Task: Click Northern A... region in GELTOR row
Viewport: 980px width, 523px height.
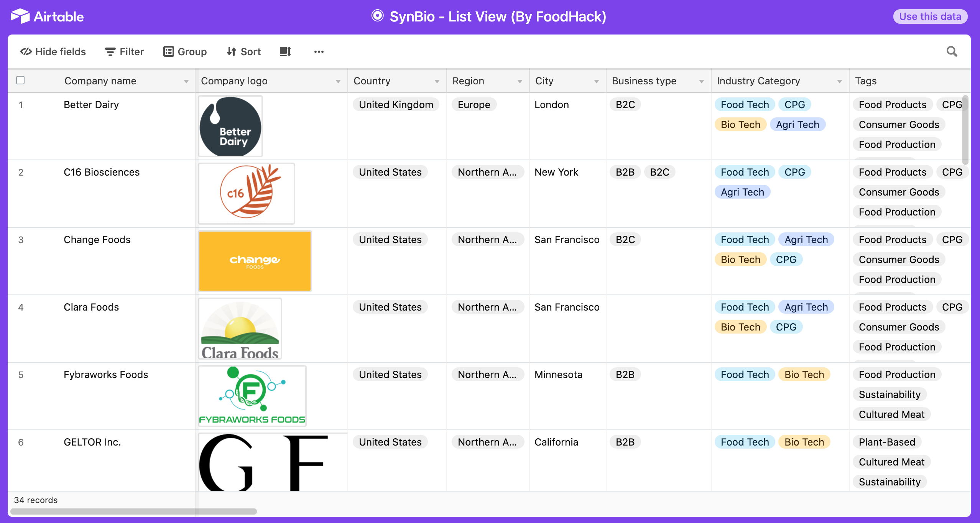Action: [x=488, y=442]
